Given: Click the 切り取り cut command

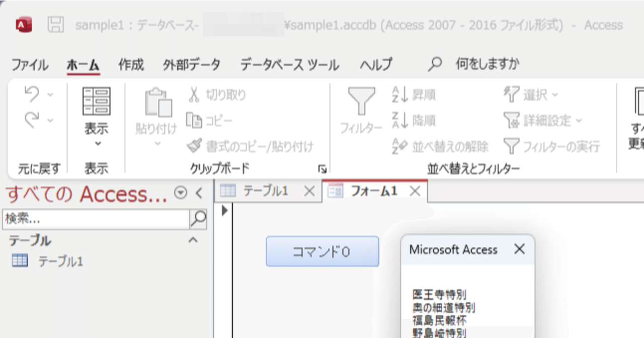Looking at the screenshot, I should click(217, 95).
